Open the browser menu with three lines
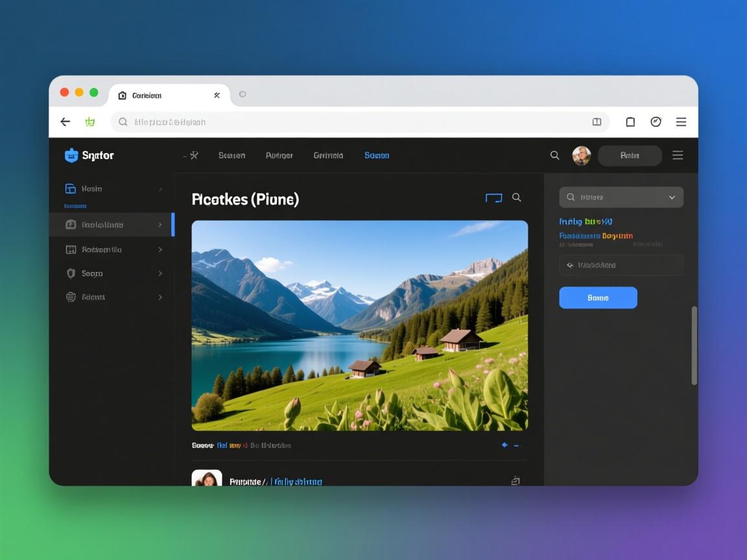This screenshot has height=560, width=747. [x=681, y=122]
